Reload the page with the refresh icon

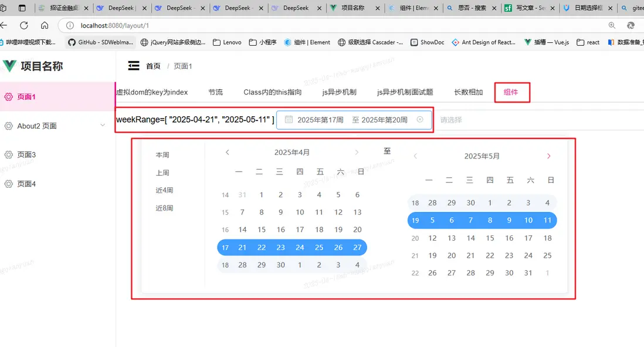[x=24, y=25]
